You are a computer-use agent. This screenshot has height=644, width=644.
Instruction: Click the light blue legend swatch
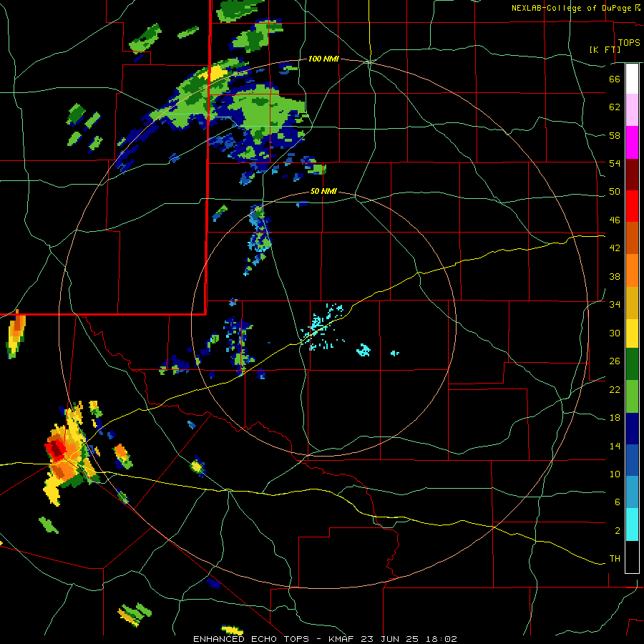(x=632, y=492)
